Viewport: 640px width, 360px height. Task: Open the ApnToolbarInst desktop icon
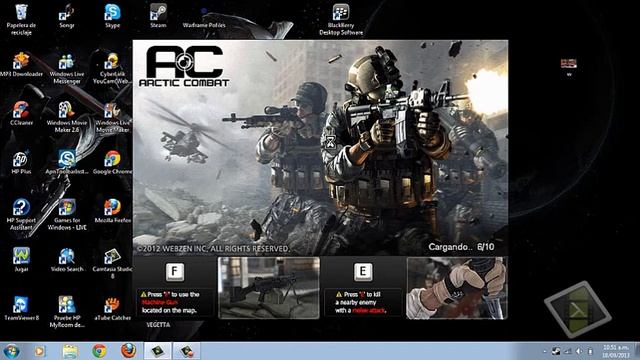pyautogui.click(x=67, y=162)
